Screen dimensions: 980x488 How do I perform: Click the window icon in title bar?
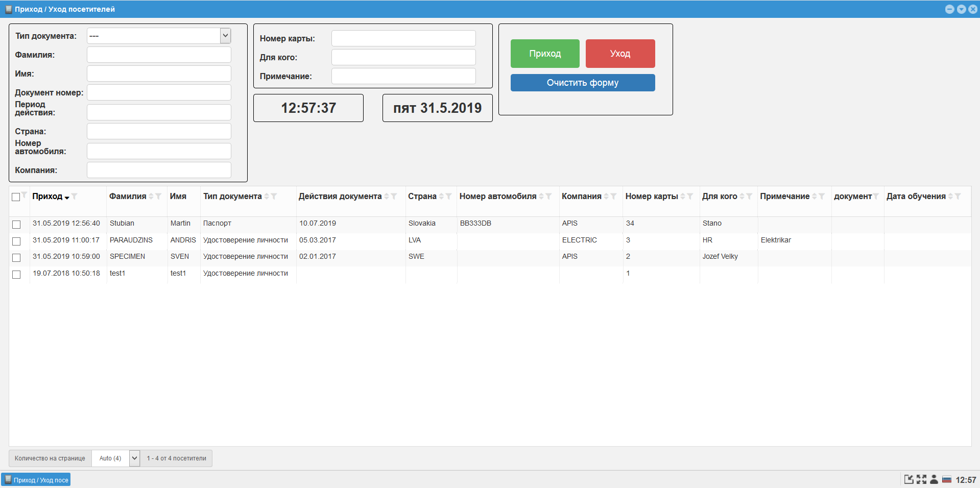point(8,9)
